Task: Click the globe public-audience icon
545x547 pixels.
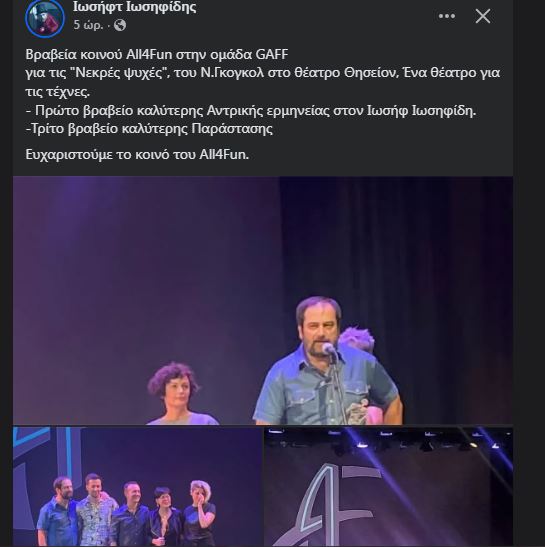Action: coord(120,25)
